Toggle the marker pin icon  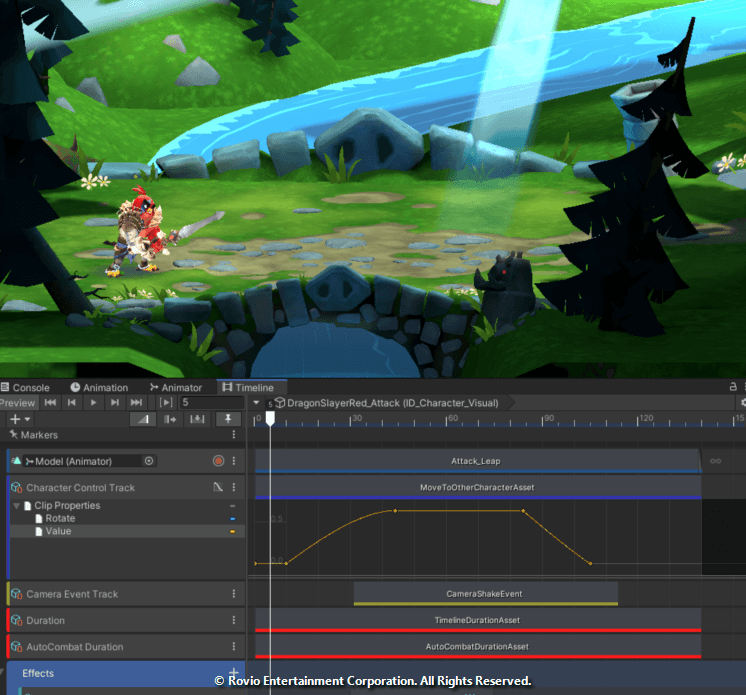(229, 419)
